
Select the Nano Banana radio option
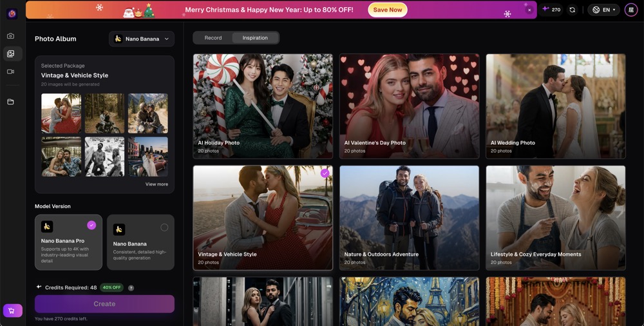(x=164, y=227)
